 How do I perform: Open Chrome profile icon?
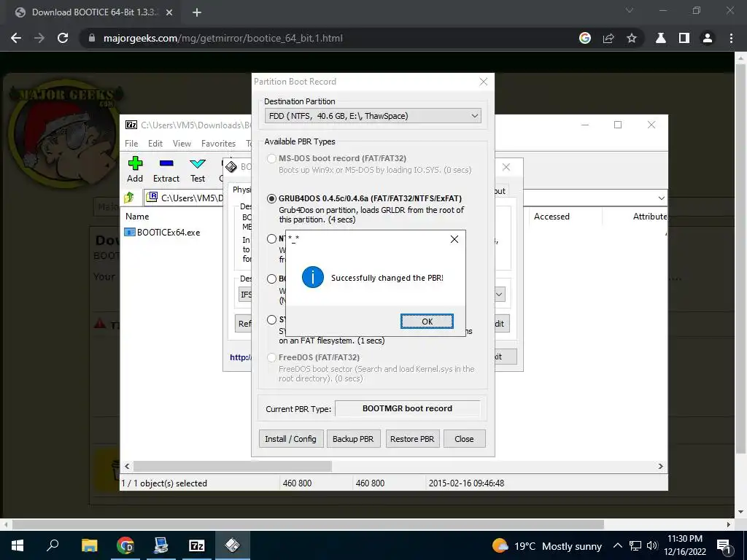[708, 38]
